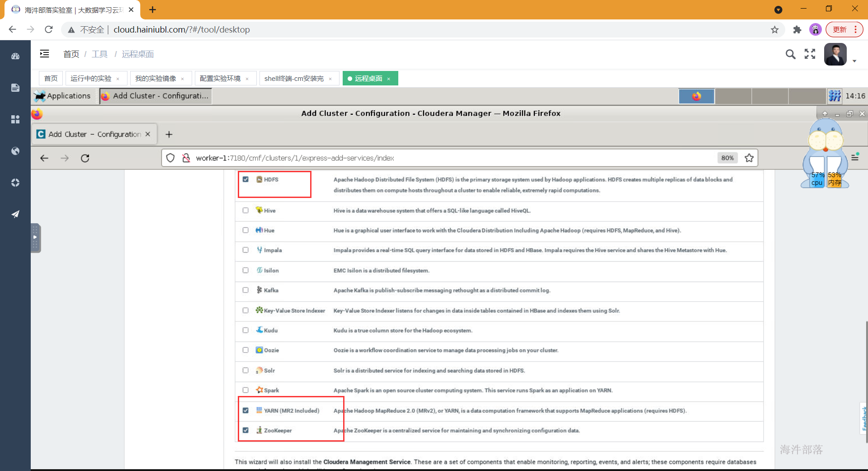The width and height of the screenshot is (868, 471).
Task: Toggle fullscreen mode icon in header
Action: click(810, 54)
